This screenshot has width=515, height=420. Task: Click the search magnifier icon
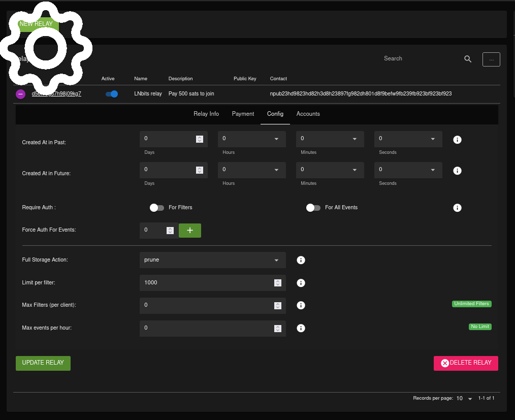pyautogui.click(x=468, y=59)
